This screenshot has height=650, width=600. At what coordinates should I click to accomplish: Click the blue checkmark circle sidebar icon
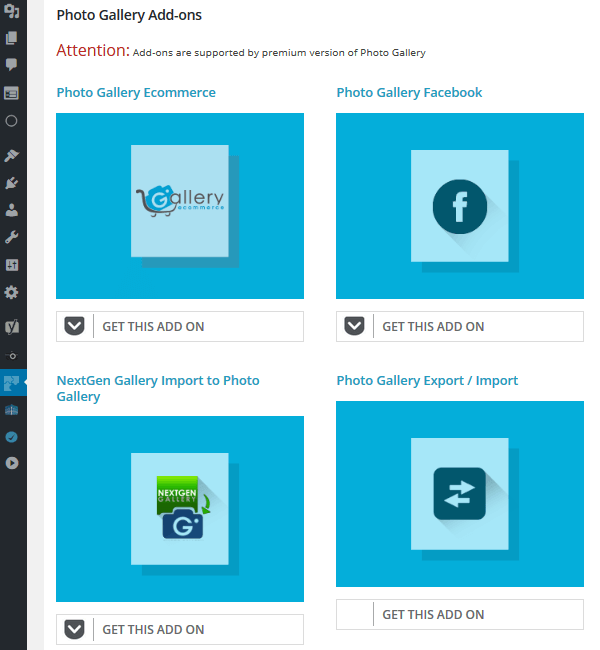12,437
